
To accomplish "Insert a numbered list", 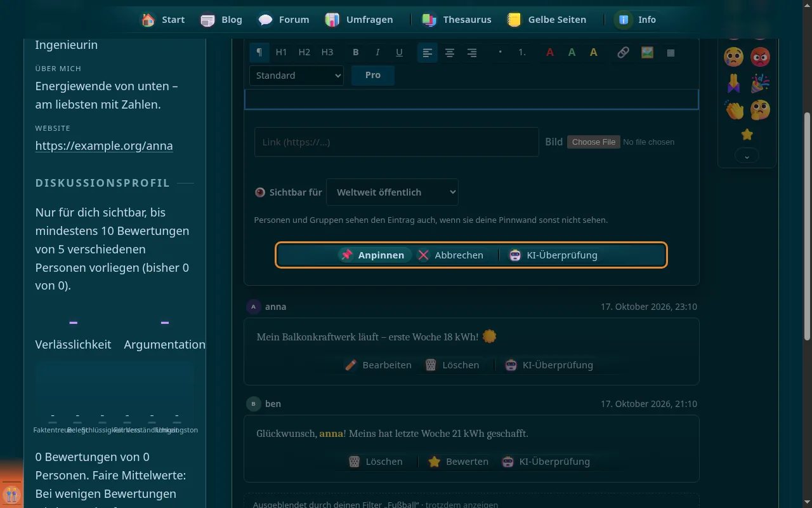I will tap(522, 53).
